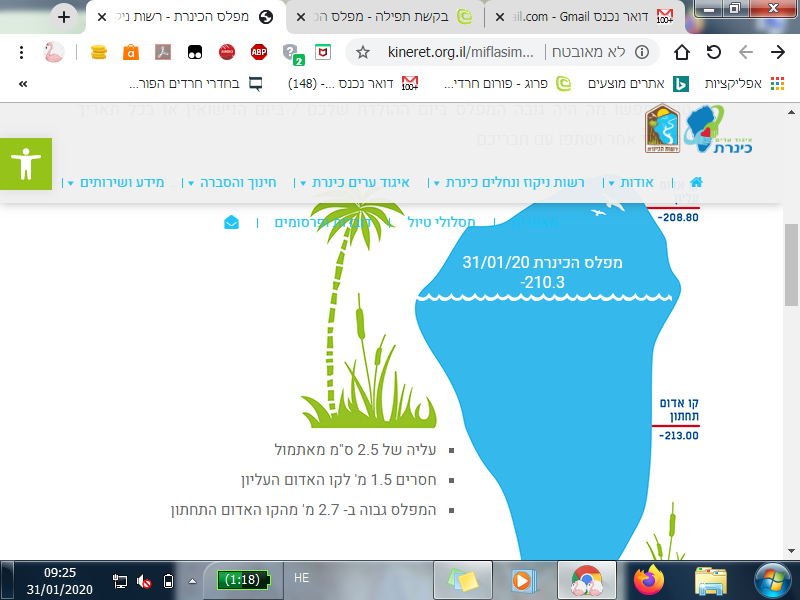The image size is (800, 600).
Task: Open the accessibility widget
Action: coord(26,164)
